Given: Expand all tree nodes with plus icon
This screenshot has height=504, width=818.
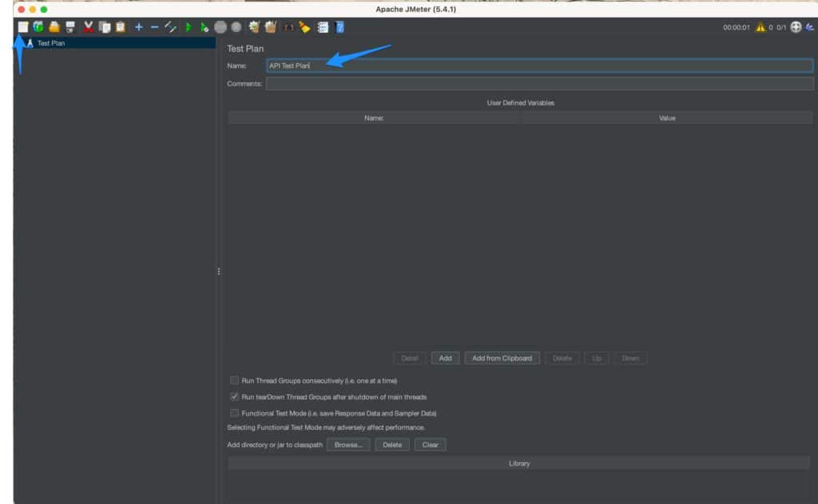Looking at the screenshot, I should tap(139, 27).
